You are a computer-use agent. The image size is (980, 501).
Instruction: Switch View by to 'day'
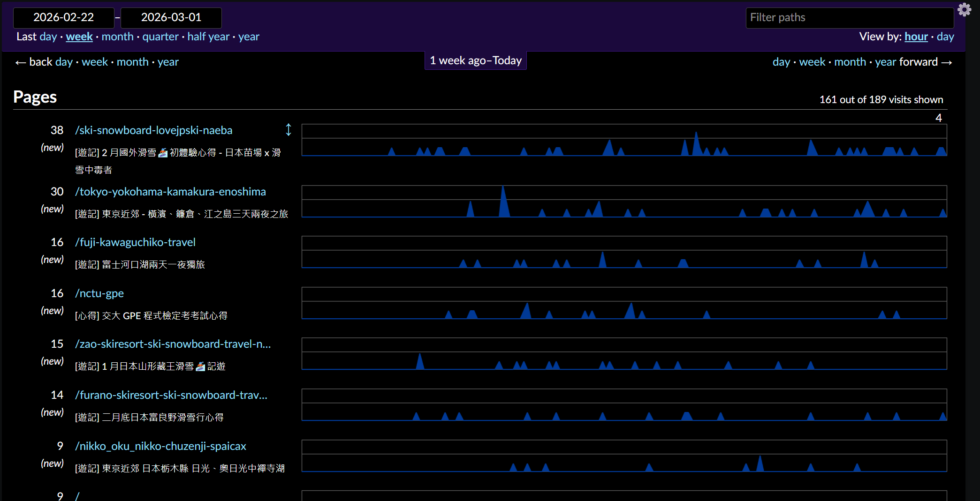[945, 37]
